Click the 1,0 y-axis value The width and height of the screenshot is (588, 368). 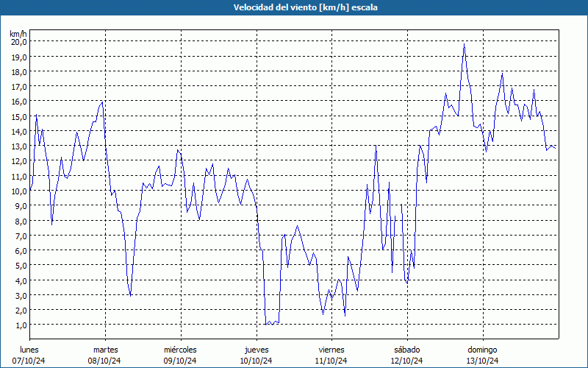click(21, 325)
